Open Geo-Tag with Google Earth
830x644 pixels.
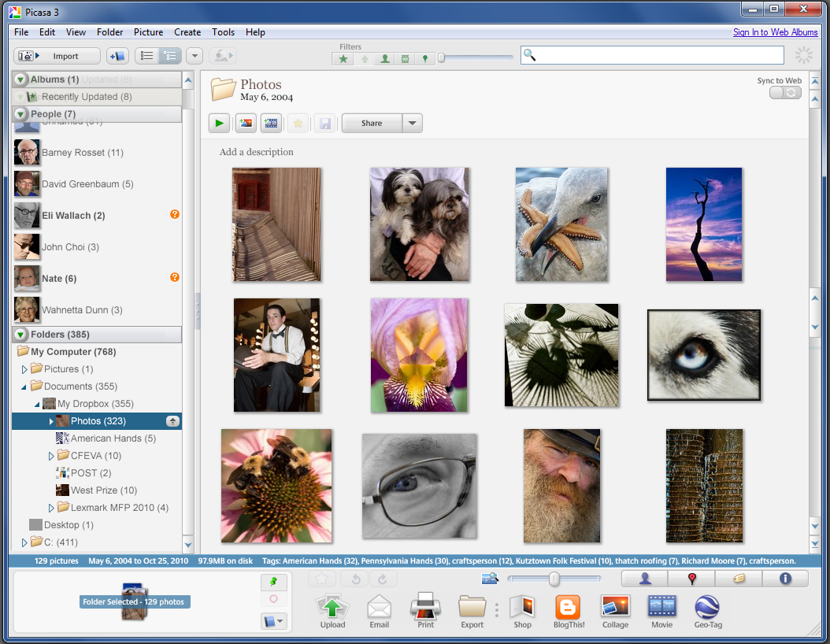708,608
